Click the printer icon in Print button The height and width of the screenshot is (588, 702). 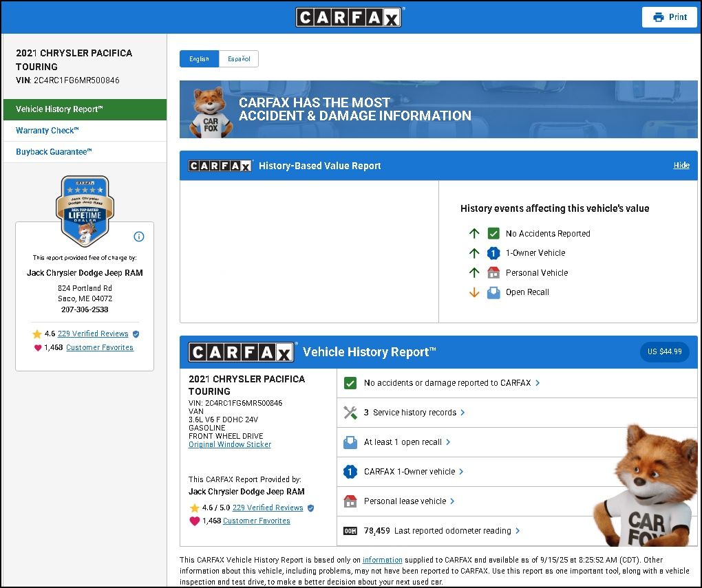tap(658, 17)
